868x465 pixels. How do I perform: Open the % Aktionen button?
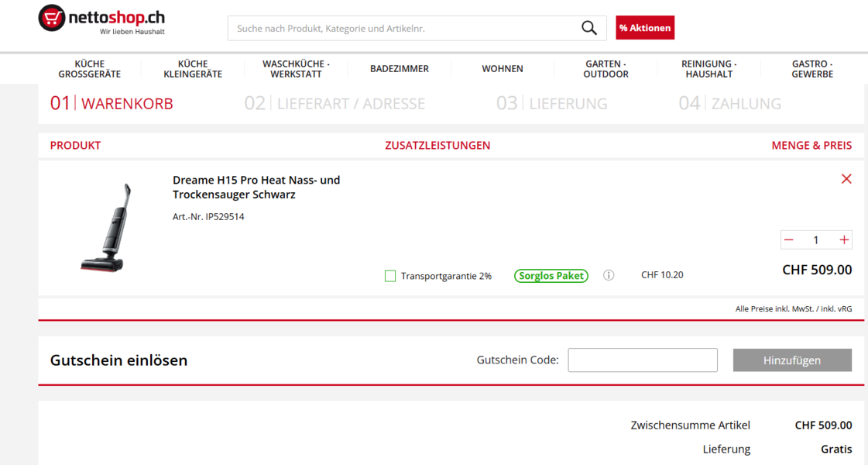(x=645, y=28)
